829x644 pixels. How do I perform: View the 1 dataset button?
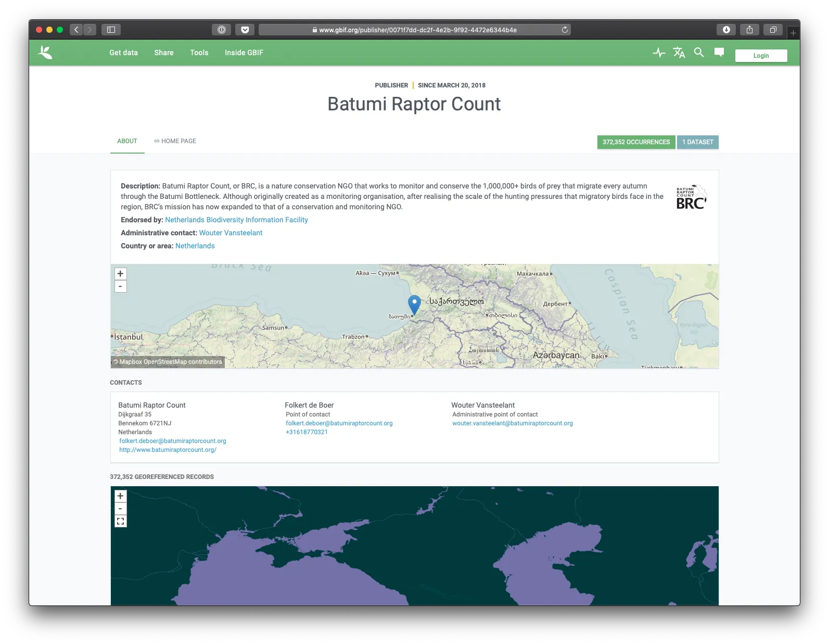tap(698, 142)
